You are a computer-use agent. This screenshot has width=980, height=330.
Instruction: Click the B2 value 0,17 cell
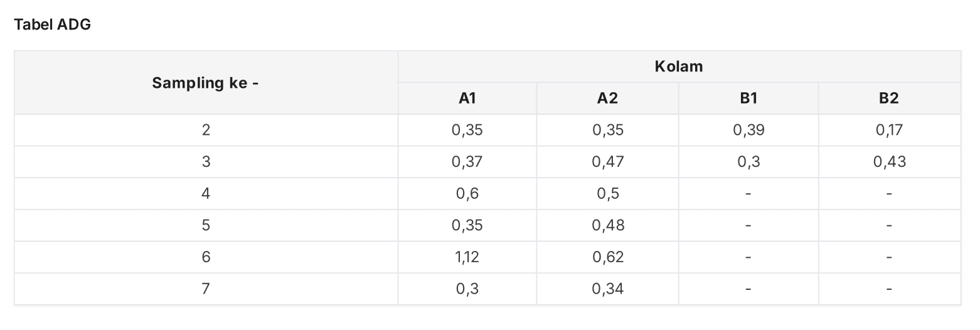point(889,130)
